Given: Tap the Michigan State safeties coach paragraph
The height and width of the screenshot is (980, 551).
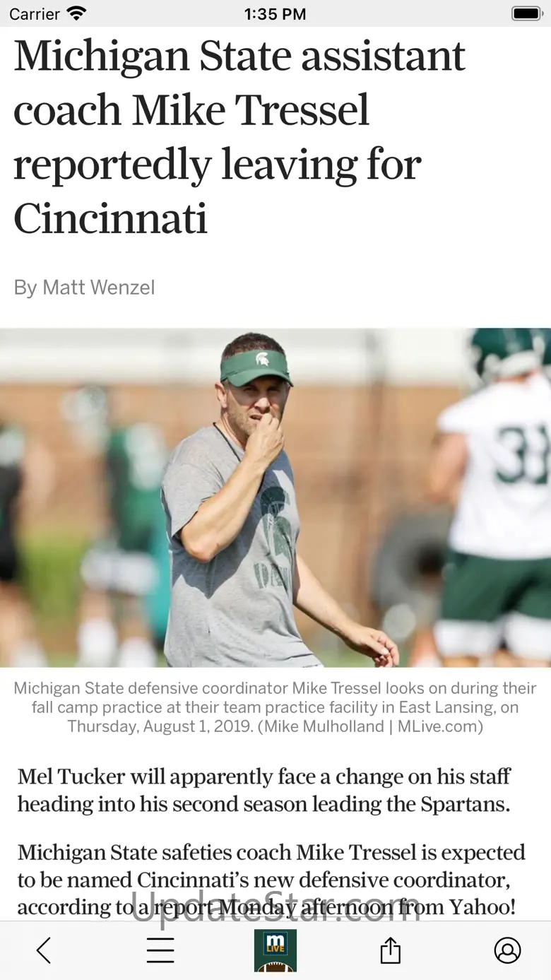Looking at the screenshot, I should 271,880.
